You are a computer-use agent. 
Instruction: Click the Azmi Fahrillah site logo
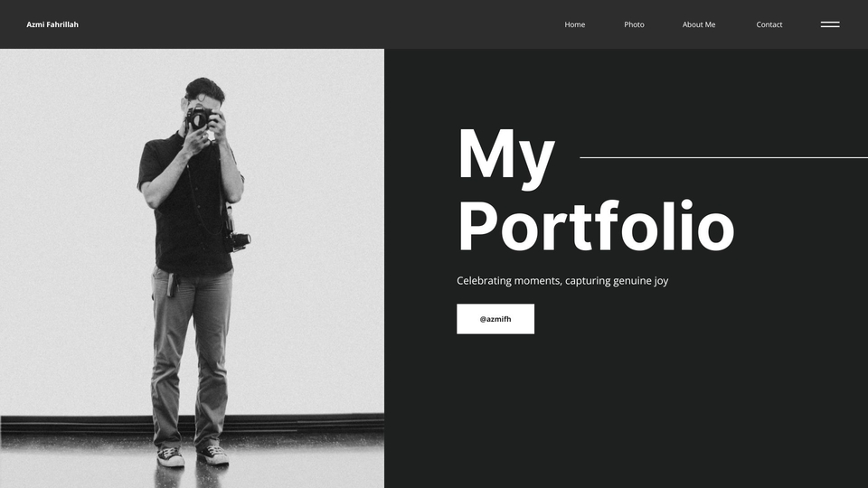pyautogui.click(x=52, y=24)
